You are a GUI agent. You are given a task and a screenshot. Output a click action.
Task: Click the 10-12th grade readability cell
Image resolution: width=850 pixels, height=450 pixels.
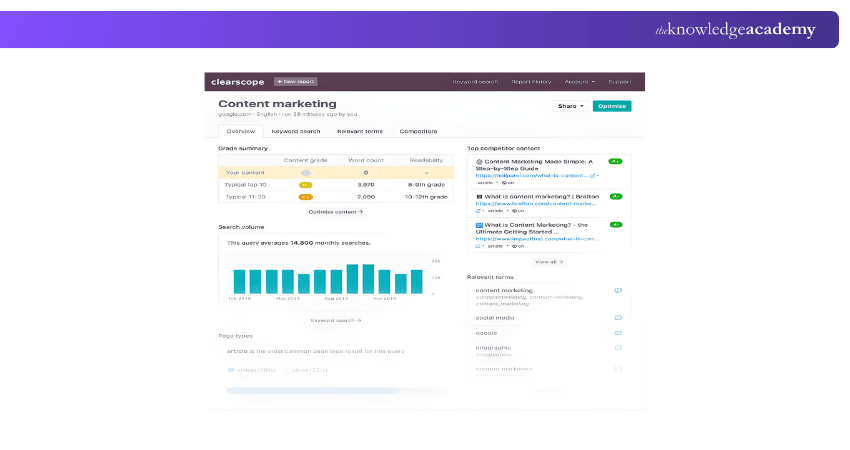pos(427,197)
